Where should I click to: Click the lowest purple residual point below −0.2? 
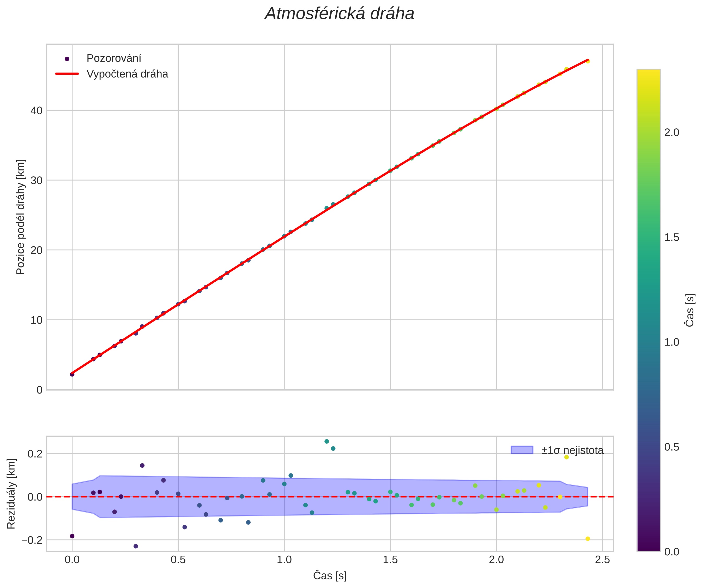136,546
